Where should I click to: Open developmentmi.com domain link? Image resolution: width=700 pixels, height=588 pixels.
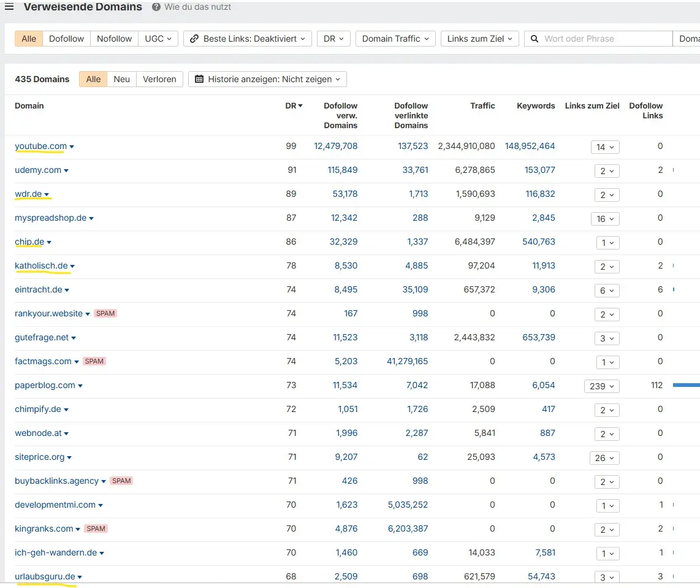tap(55, 505)
